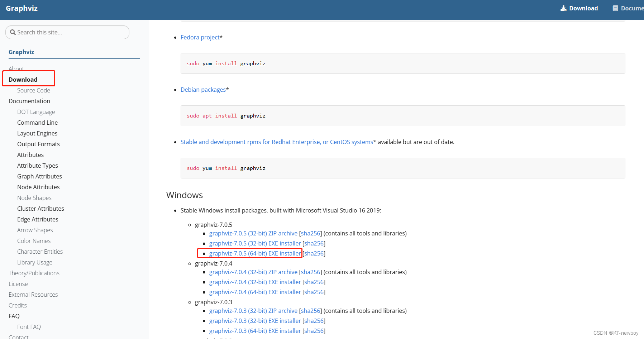The height and width of the screenshot is (339, 644).
Task: Open Attributes sidebar page
Action: (30, 155)
